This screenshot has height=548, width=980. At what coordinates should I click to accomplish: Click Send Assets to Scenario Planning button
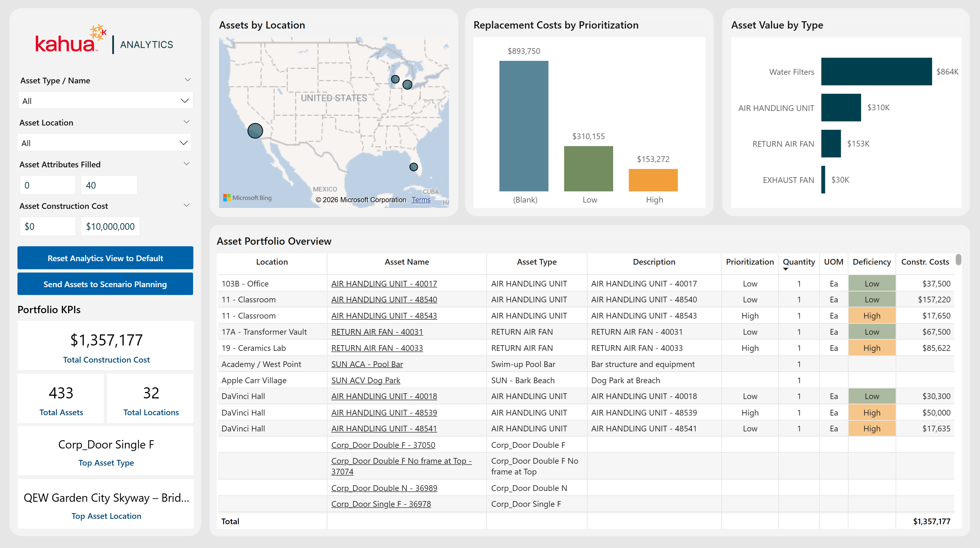point(105,284)
